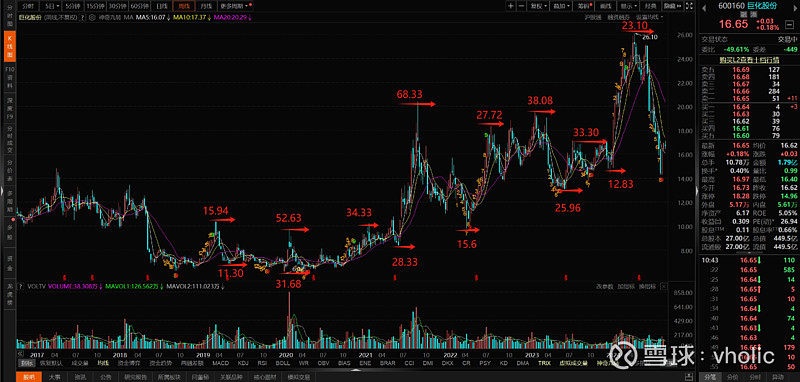Viewport: 800px width, 382px height.
Task: Select BOLL indicator tab
Action: [x=283, y=363]
